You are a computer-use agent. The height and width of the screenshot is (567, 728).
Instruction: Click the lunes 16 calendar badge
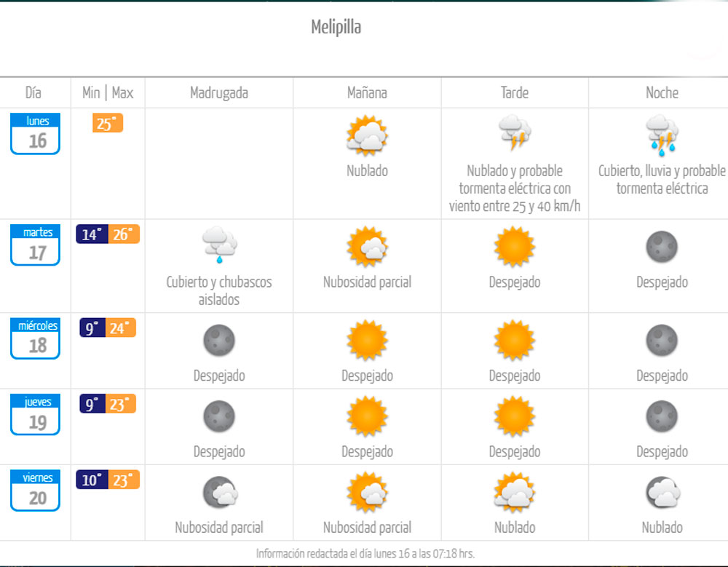click(35, 133)
